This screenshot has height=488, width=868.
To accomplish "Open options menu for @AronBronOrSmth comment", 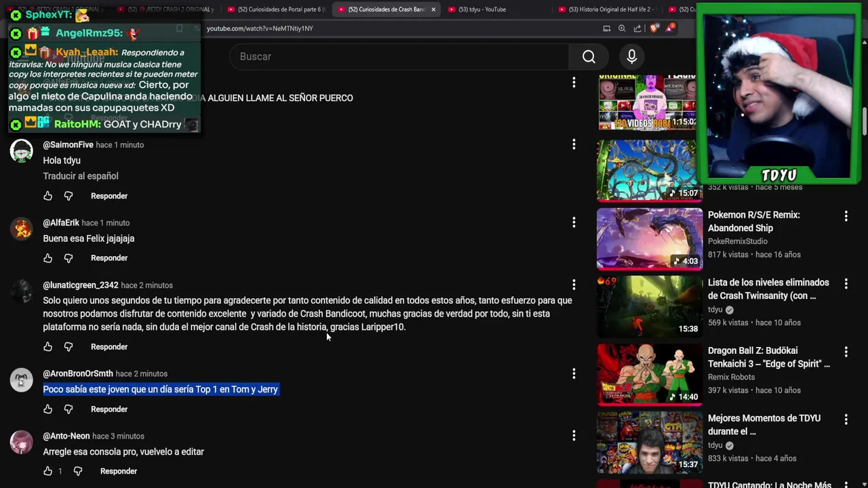I will click(x=574, y=373).
